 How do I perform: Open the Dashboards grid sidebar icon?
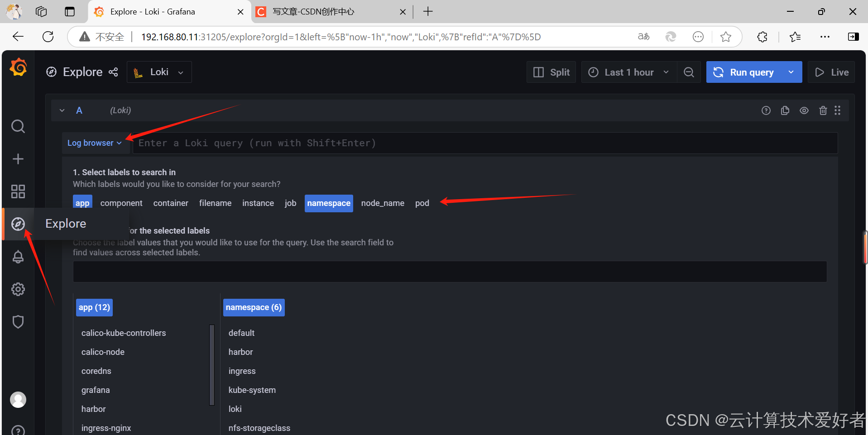(x=18, y=191)
